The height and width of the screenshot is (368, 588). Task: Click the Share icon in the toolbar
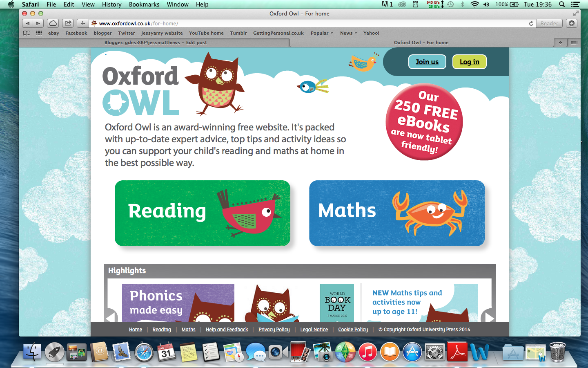click(68, 23)
